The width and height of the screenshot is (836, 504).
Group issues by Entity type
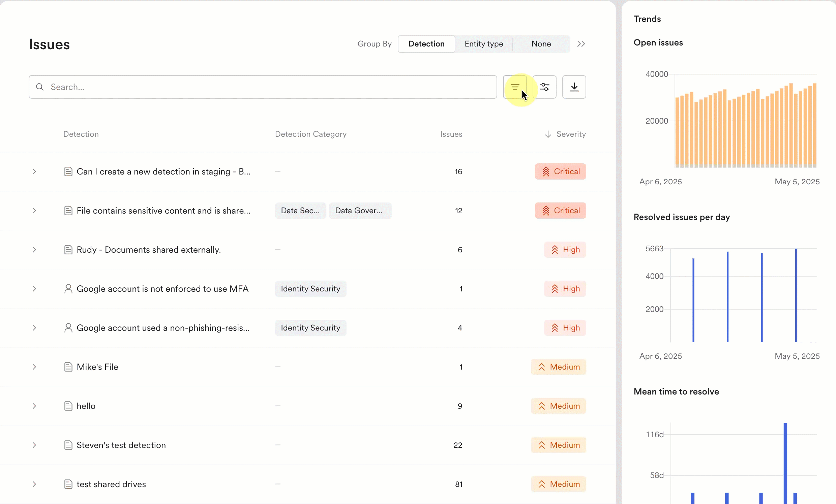[484, 44]
